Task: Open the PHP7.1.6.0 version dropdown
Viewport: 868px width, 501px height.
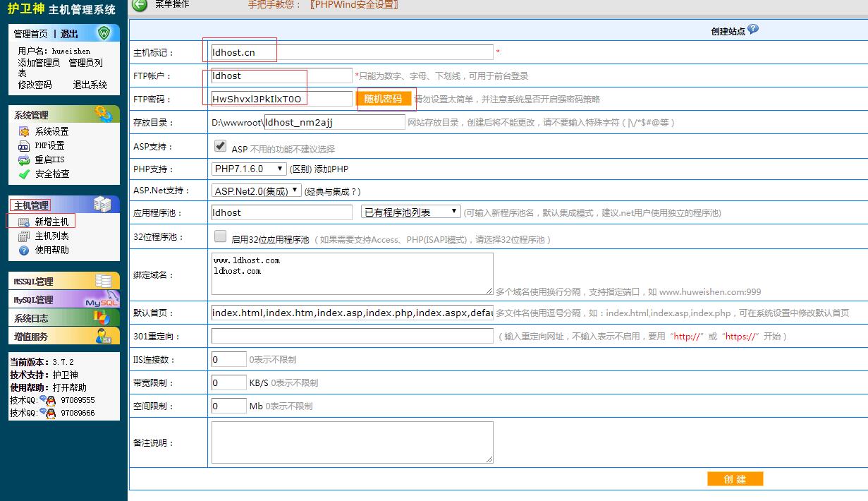Action: click(250, 169)
